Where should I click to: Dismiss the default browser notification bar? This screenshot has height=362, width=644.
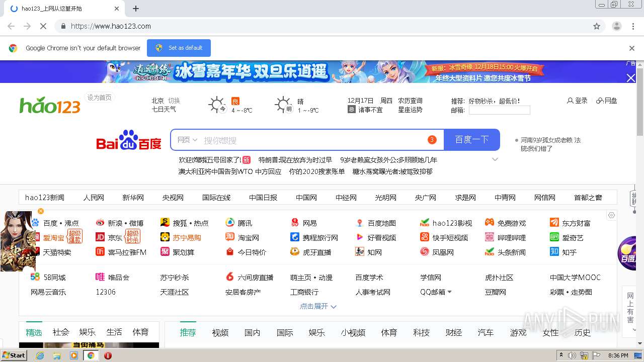pos(632,48)
